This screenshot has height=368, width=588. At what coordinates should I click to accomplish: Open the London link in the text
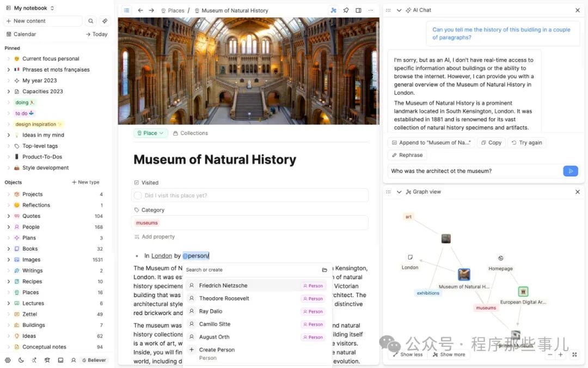pos(162,256)
